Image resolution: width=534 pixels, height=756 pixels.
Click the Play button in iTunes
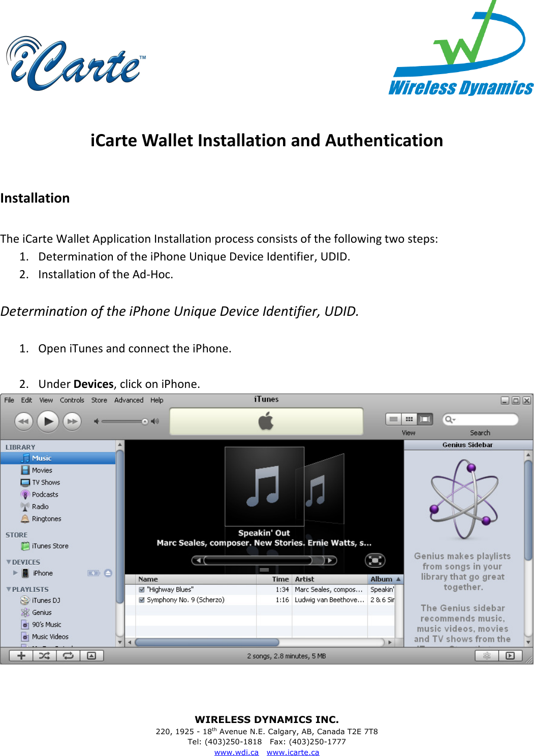[x=48, y=421]
